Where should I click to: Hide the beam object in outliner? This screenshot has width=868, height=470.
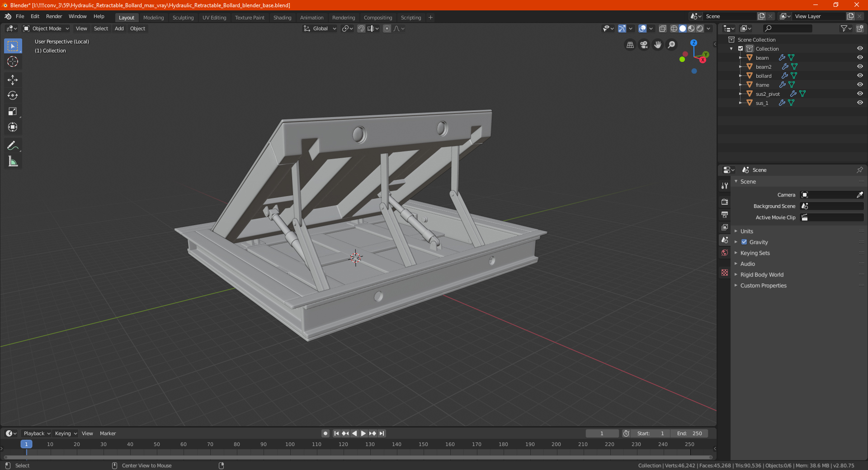(860, 57)
